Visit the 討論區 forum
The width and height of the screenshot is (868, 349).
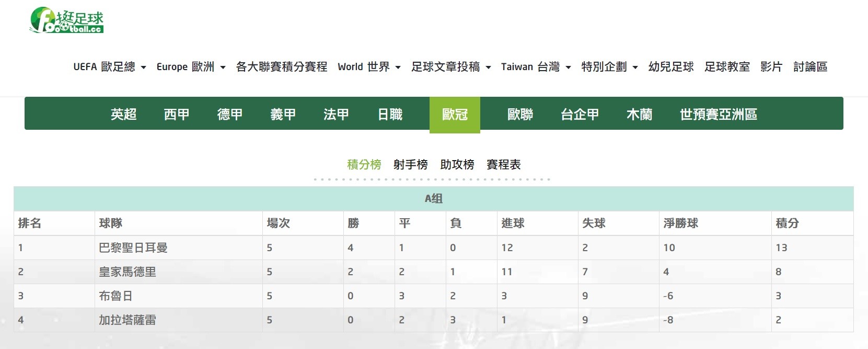click(x=810, y=67)
